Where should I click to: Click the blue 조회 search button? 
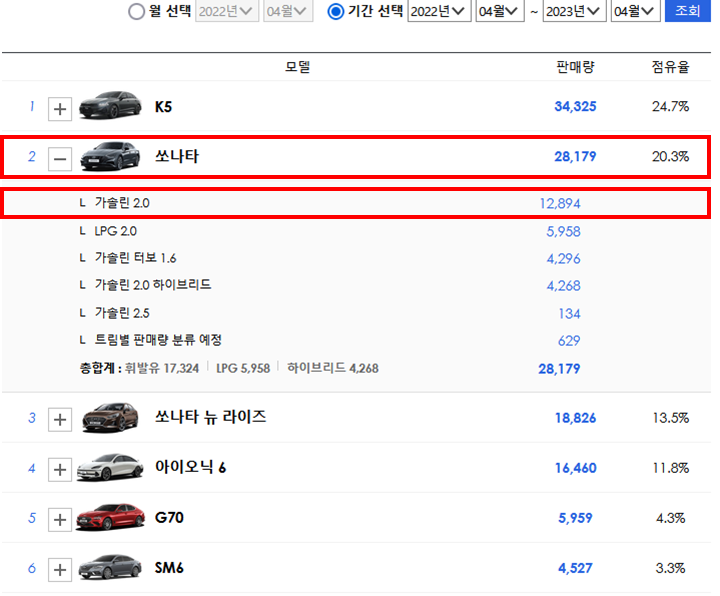coord(687,11)
